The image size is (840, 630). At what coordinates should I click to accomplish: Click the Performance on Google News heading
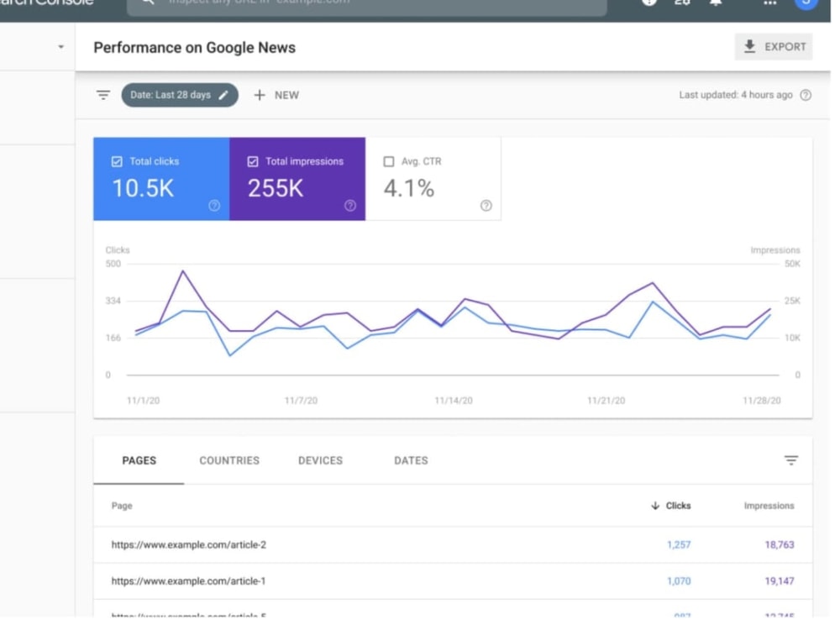[x=195, y=48]
